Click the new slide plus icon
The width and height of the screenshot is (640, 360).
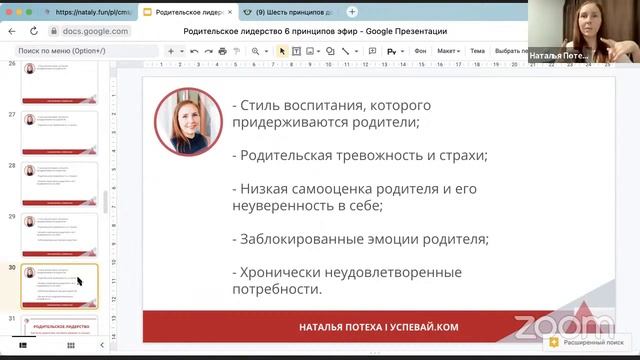(171, 51)
